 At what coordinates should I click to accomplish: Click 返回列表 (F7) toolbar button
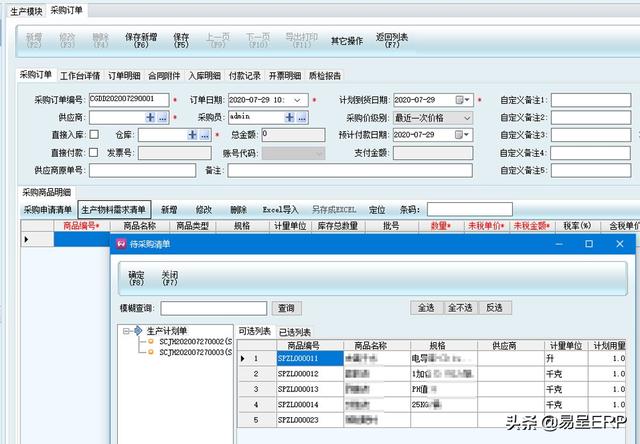(x=392, y=39)
